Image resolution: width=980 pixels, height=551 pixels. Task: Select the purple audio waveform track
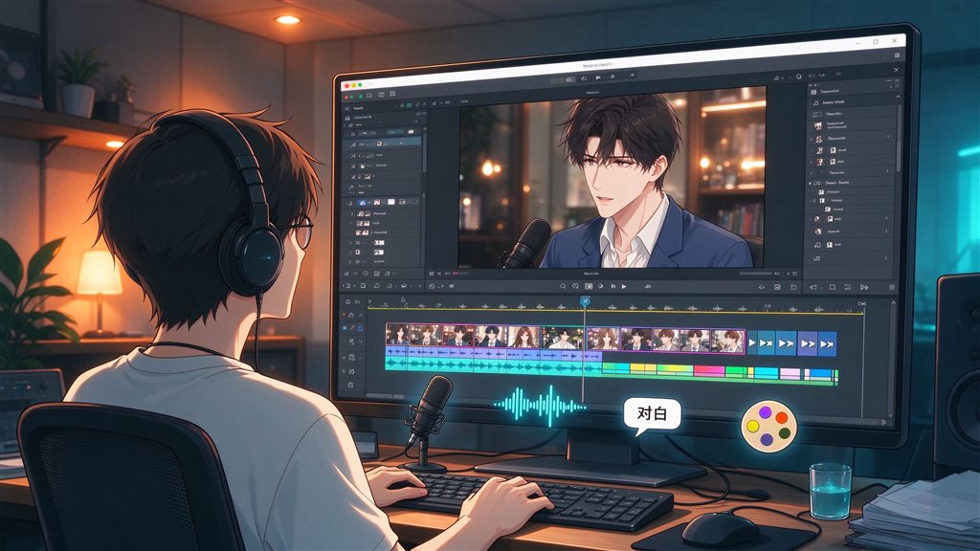(x=494, y=354)
